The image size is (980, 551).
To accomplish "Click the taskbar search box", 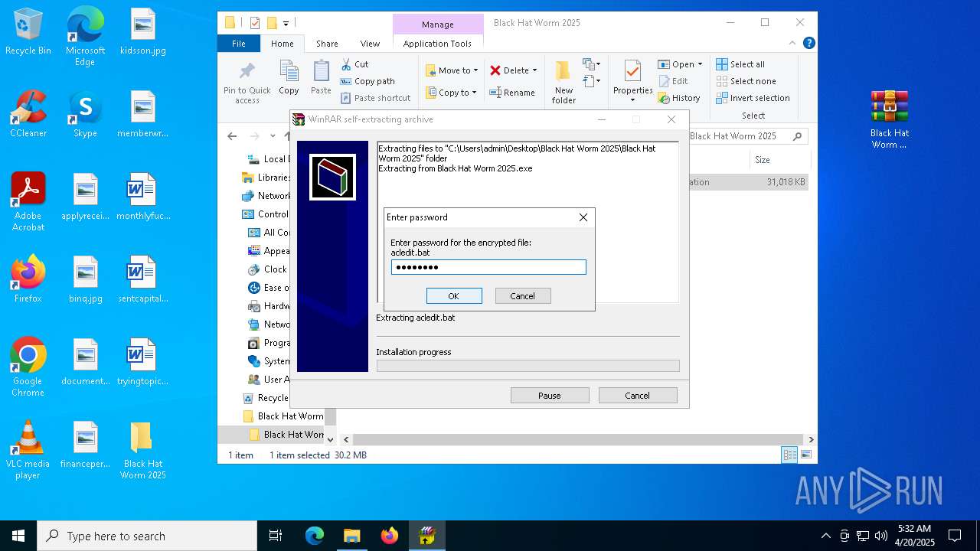I will tap(147, 536).
